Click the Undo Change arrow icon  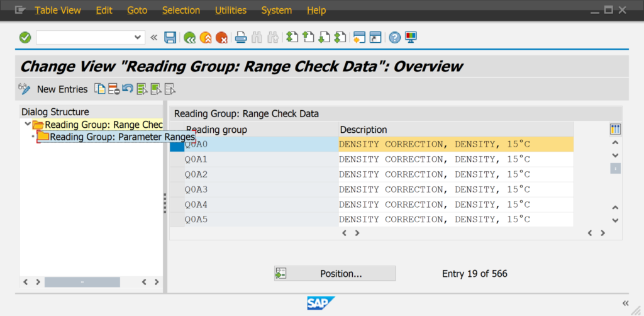click(128, 89)
